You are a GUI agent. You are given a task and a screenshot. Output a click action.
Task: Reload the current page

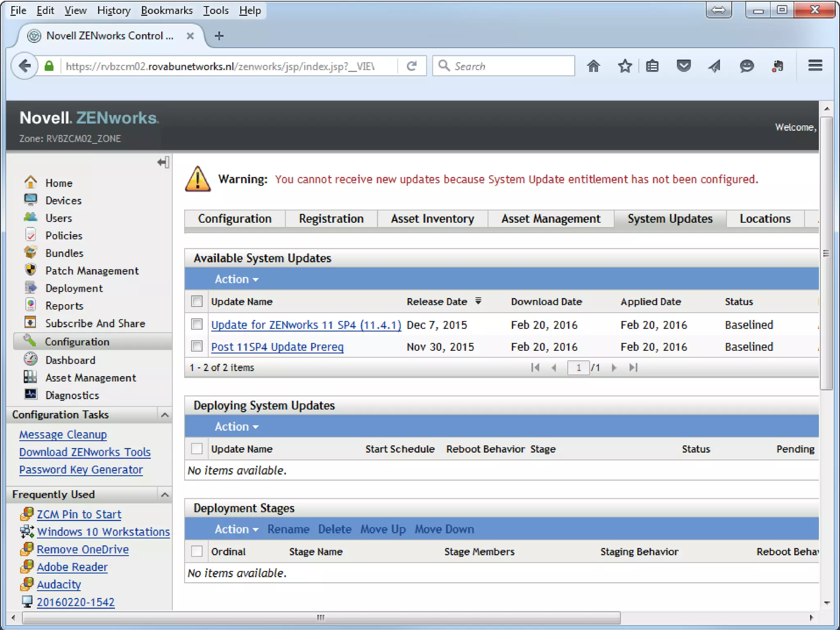pos(412,66)
